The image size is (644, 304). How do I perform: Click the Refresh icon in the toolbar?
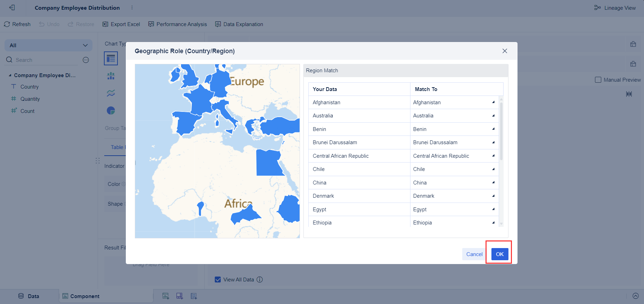[x=7, y=24]
